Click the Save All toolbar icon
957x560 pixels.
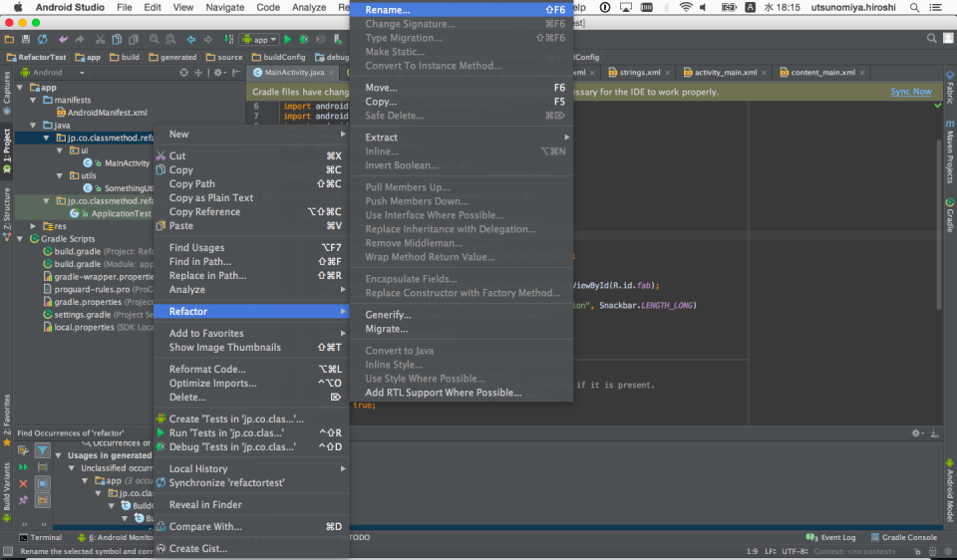coord(26,39)
